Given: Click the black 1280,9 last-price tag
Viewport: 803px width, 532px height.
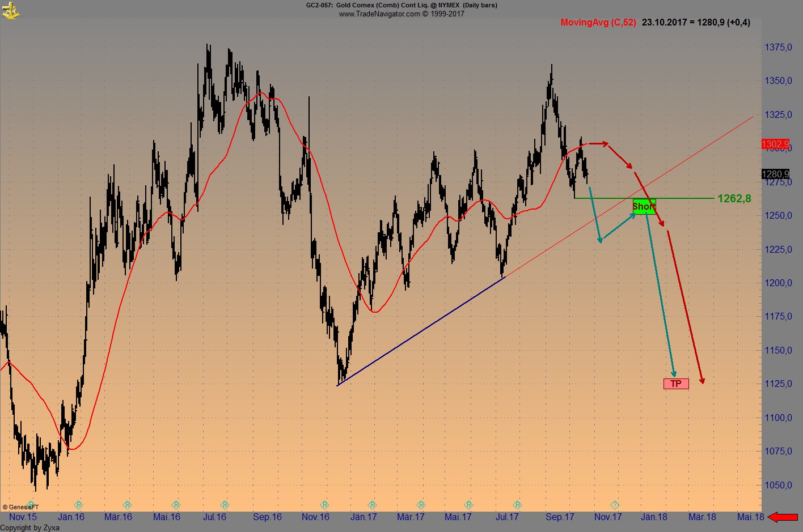Looking at the screenshot, I should 774,175.
